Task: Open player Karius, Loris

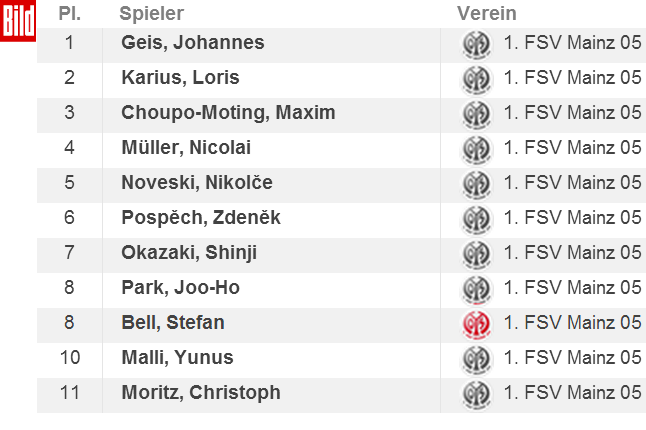Action: [180, 77]
